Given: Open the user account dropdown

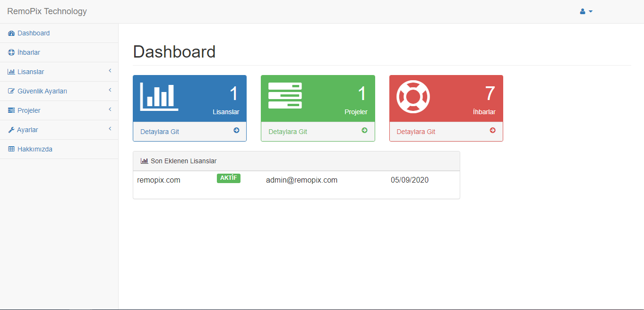Looking at the screenshot, I should 586,11.
